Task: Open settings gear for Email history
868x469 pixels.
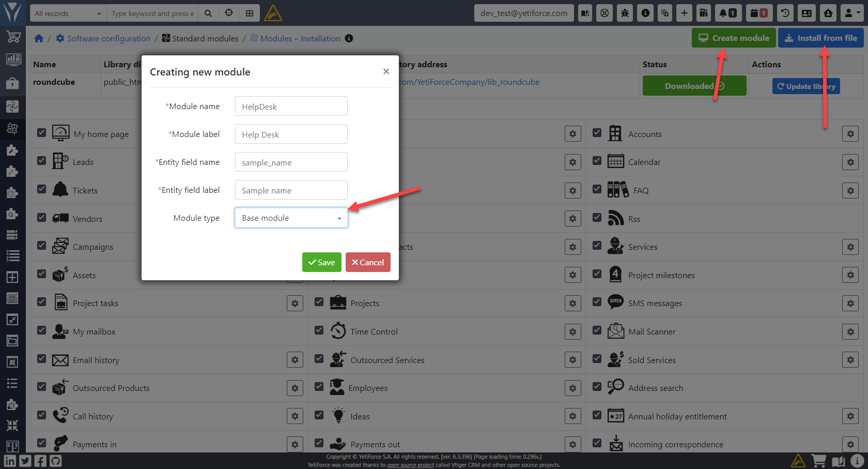Action: pyautogui.click(x=295, y=360)
